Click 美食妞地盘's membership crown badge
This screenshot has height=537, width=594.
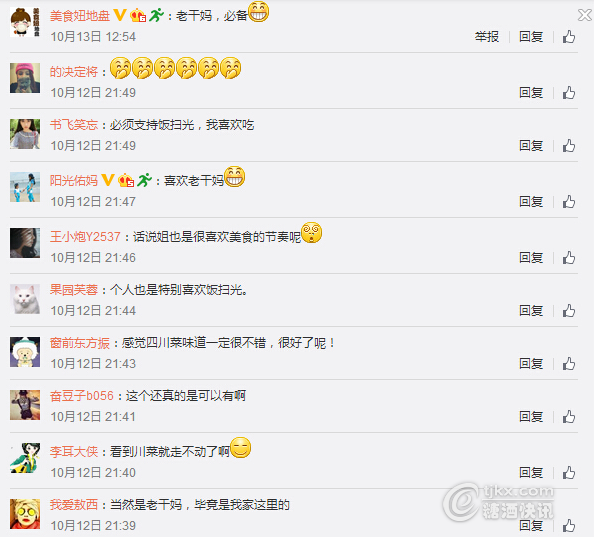coord(138,16)
